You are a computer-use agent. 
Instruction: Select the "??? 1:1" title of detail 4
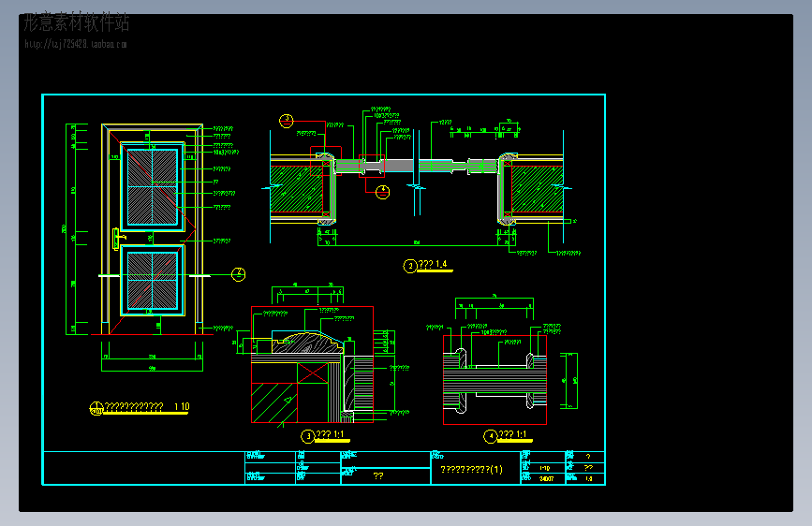click(512, 434)
